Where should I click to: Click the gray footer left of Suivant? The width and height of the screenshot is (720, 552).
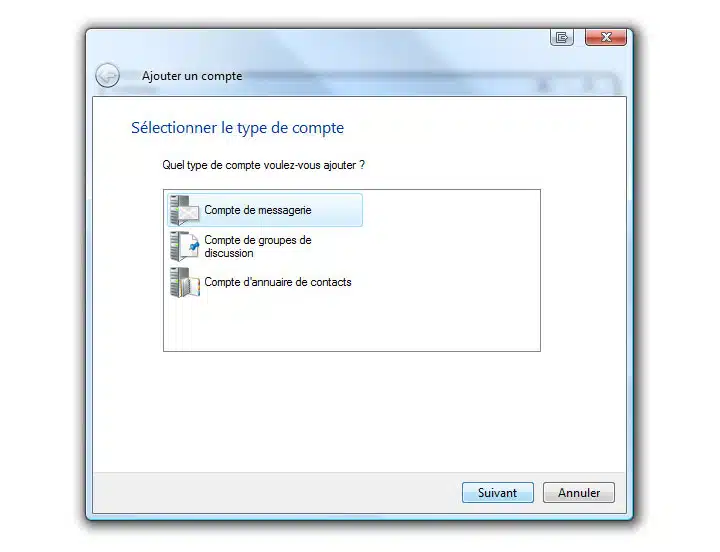276,493
